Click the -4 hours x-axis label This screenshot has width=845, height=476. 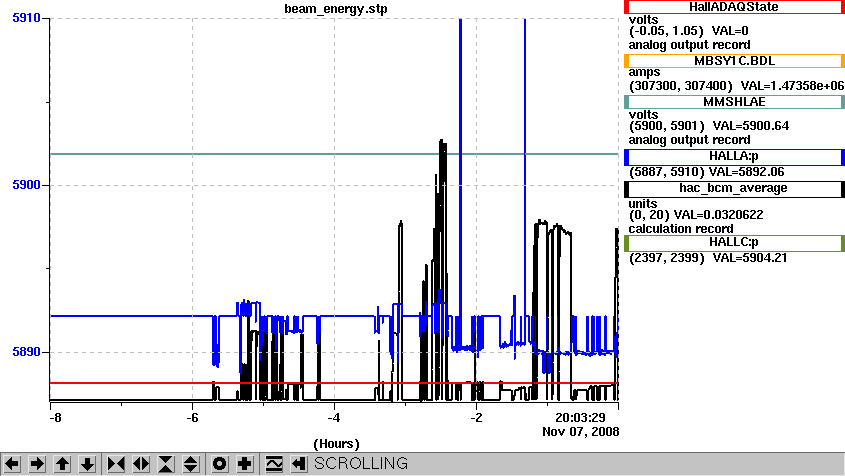tap(334, 418)
